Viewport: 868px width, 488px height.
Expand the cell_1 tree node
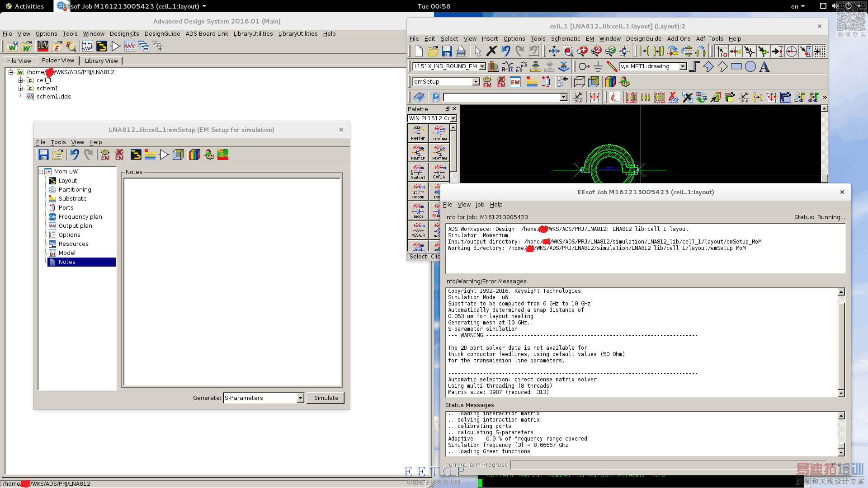(x=21, y=80)
